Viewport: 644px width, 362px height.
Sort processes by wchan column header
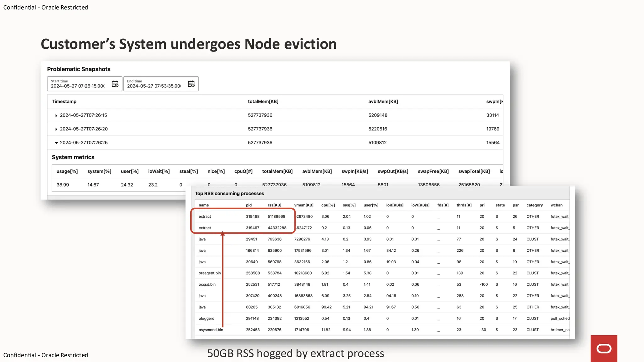point(557,205)
